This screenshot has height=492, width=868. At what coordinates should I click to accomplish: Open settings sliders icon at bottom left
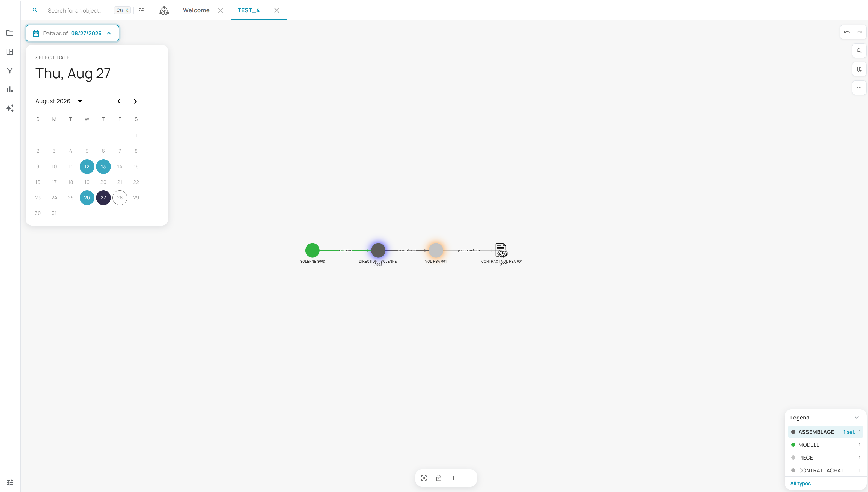point(10,482)
